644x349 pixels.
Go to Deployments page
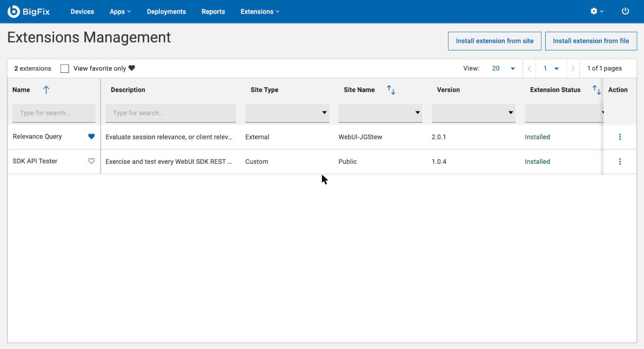point(166,12)
